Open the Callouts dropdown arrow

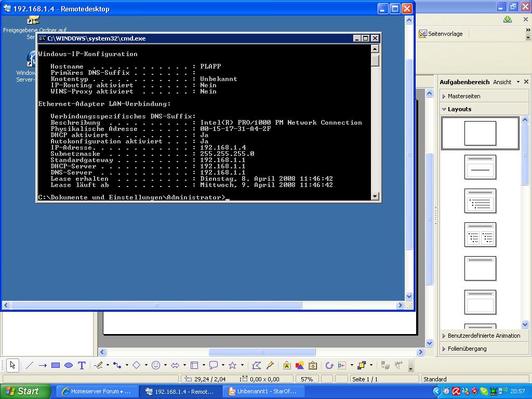click(x=223, y=365)
